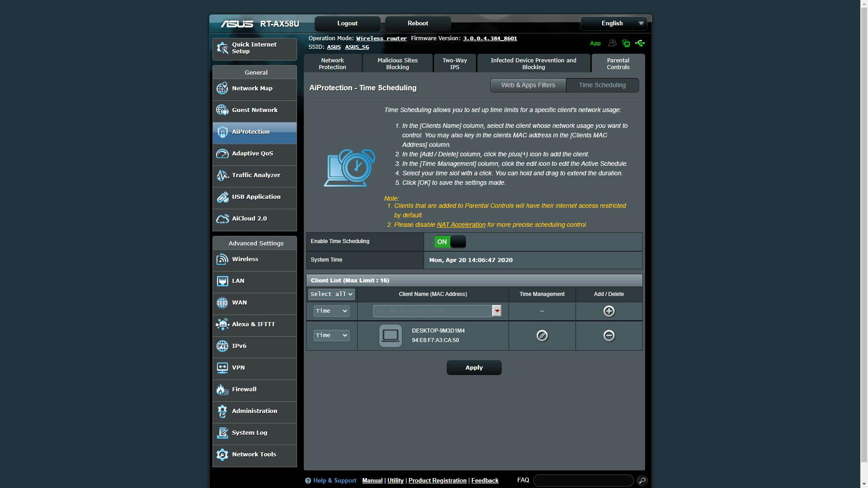Screen dimensions: 868x488
Task: Click the guest network users status icon
Action: tap(612, 43)
